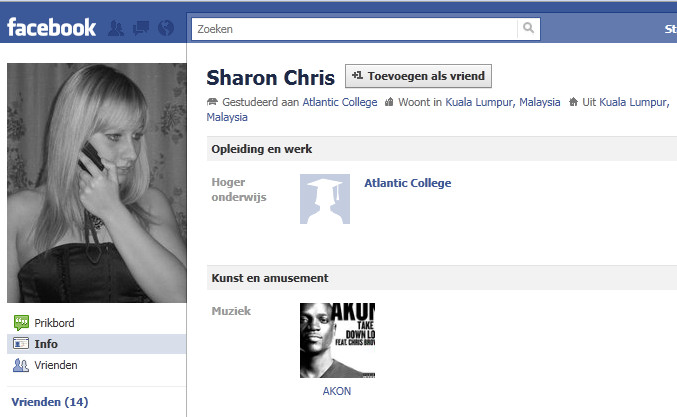Click the AKON music page link
The height and width of the screenshot is (417, 677).
click(x=337, y=391)
